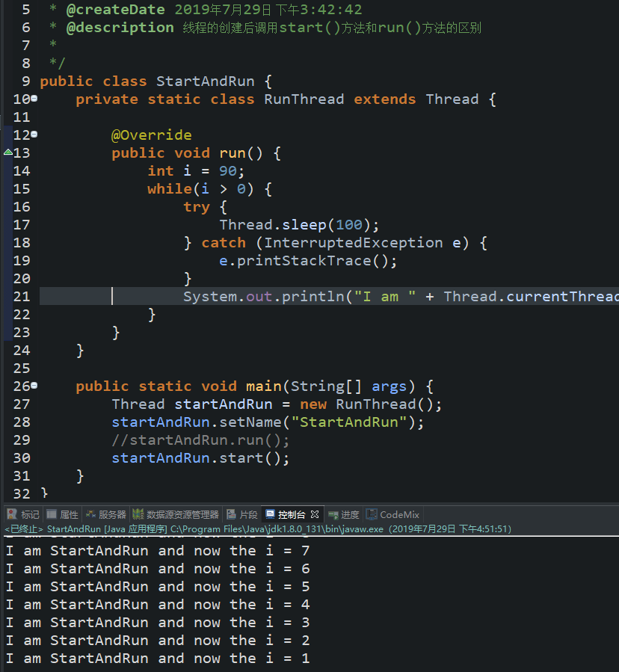Switch to the 进度 (Progress) tab
This screenshot has height=672, width=619.
click(344, 514)
